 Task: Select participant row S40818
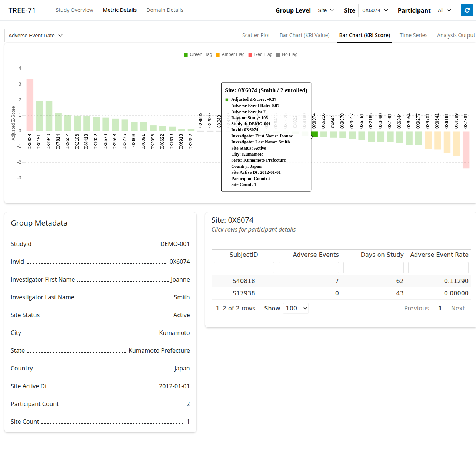coord(244,281)
